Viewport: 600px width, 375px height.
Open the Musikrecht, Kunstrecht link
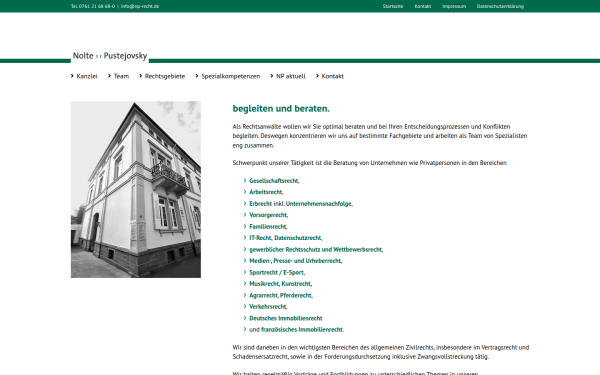point(280,284)
